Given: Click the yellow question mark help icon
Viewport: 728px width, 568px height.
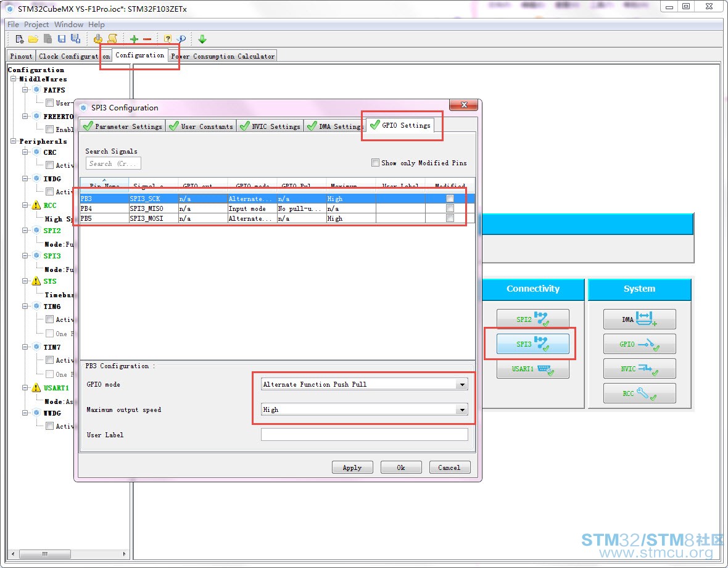Looking at the screenshot, I should pos(168,39).
